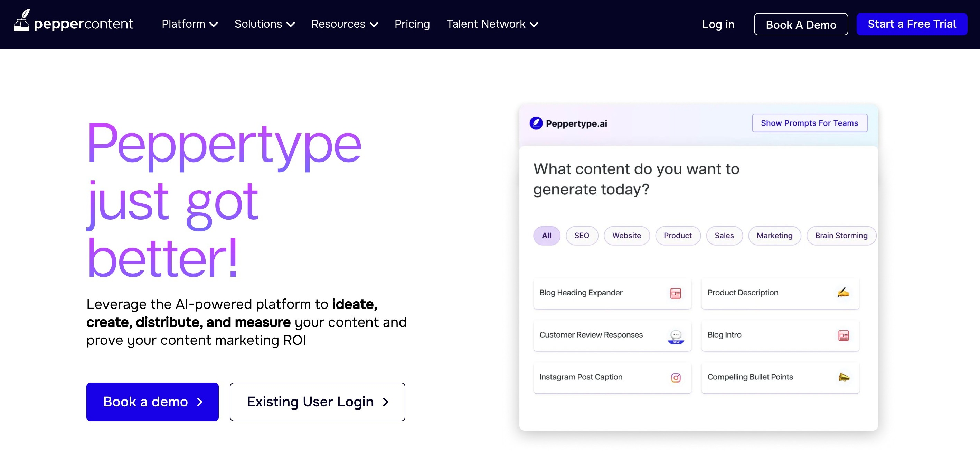Open the Platform menu
Image resolution: width=980 pixels, height=469 pixels.
click(x=189, y=24)
